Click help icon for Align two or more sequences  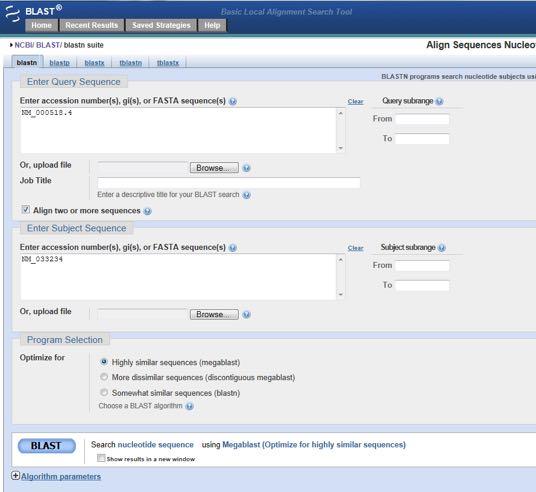click(x=147, y=211)
